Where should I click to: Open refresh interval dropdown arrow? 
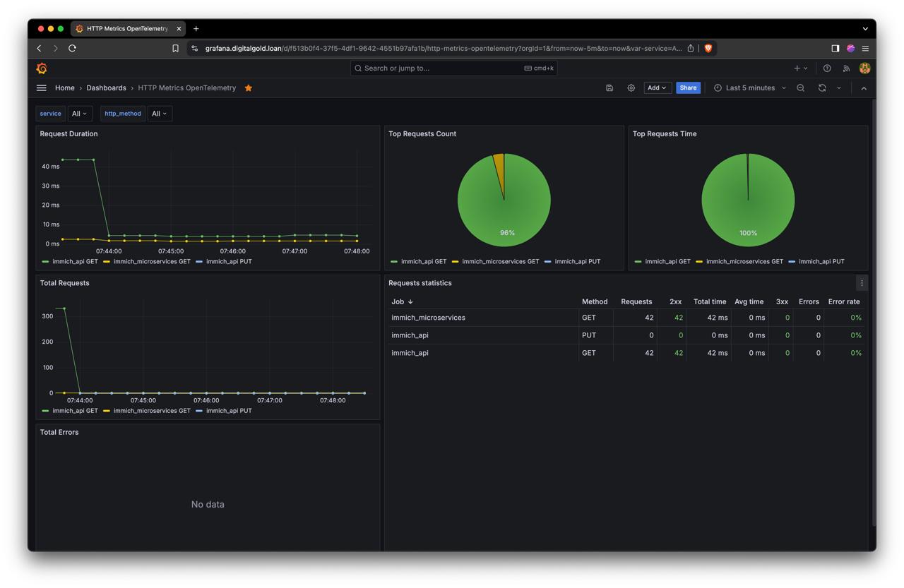click(x=839, y=88)
